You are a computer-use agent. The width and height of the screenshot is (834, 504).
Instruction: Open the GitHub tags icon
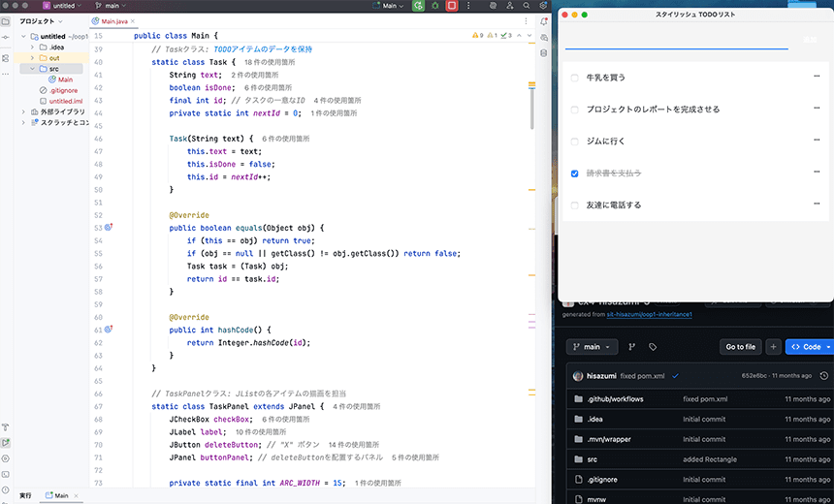click(x=653, y=346)
